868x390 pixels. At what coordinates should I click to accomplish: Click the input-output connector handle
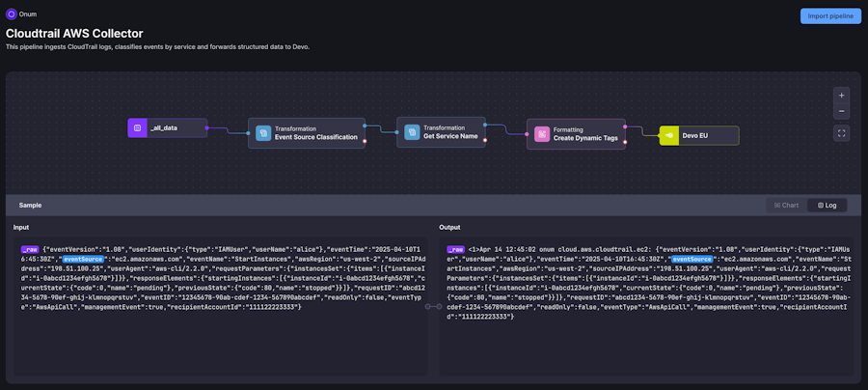433,306
